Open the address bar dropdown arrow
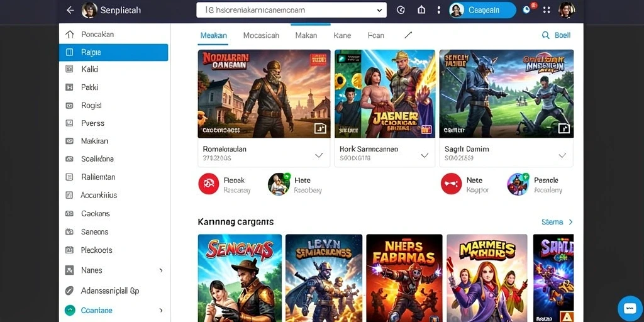 (379, 10)
